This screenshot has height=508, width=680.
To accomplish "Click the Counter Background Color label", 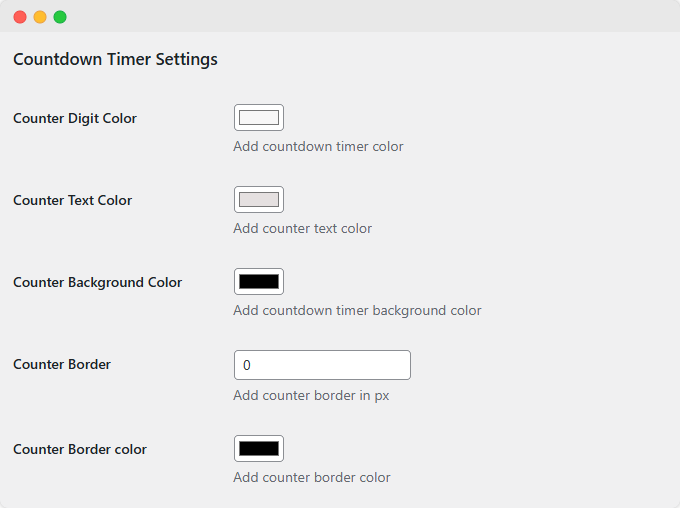I will (97, 282).
